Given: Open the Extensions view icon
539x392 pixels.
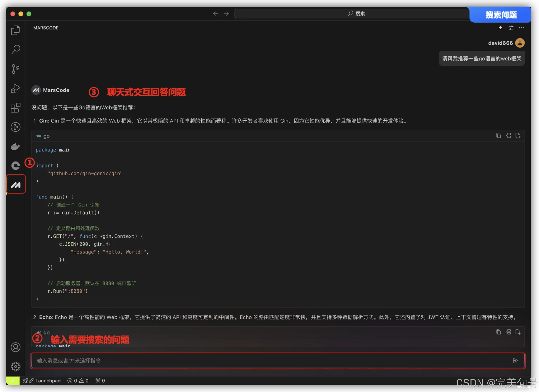Looking at the screenshot, I should [x=15, y=108].
